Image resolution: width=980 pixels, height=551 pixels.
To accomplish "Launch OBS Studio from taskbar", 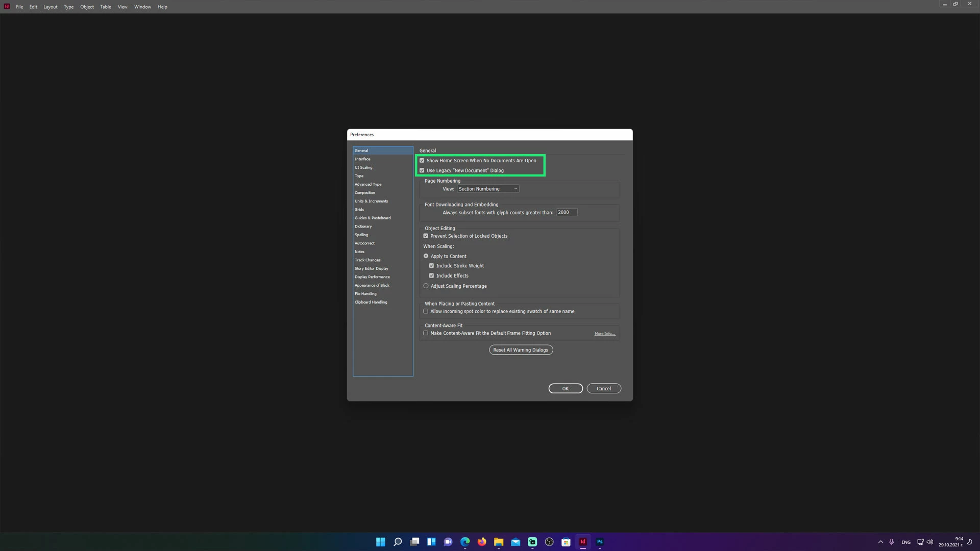I will pos(549,542).
